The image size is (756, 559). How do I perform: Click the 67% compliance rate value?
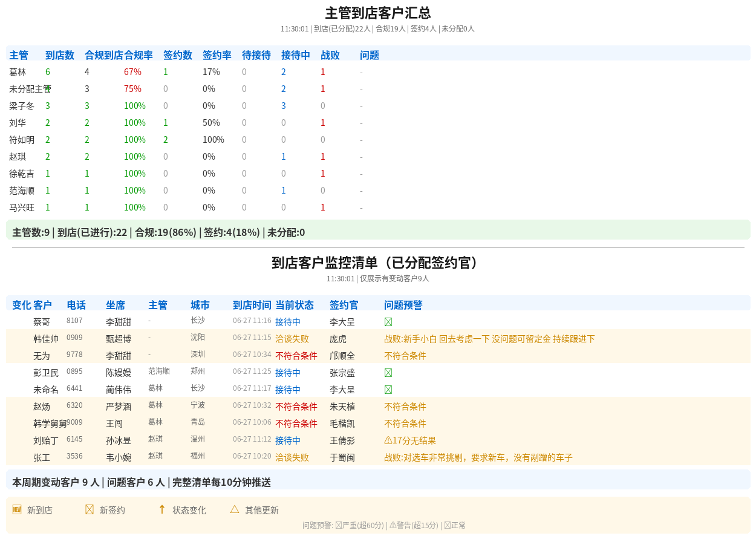click(x=132, y=72)
